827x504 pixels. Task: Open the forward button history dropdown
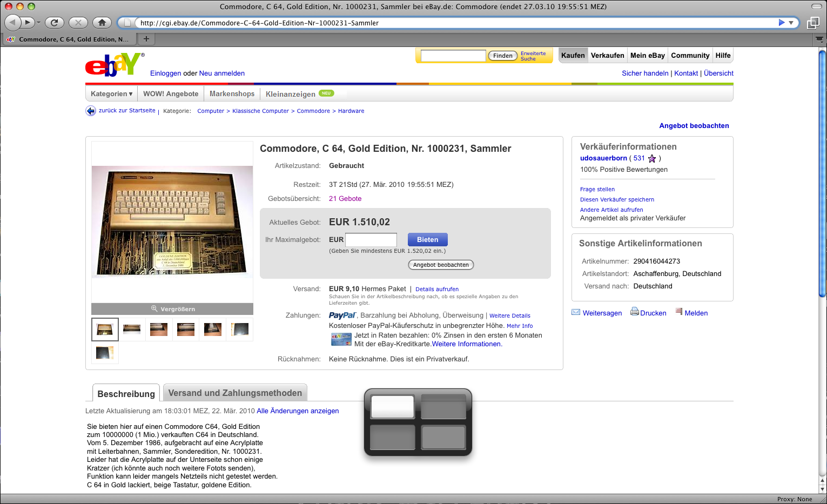(x=39, y=23)
